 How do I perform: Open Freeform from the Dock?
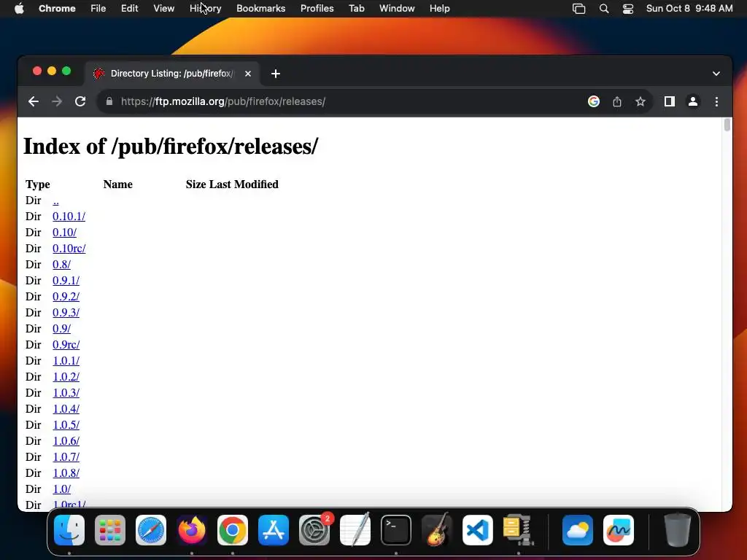(x=619, y=530)
